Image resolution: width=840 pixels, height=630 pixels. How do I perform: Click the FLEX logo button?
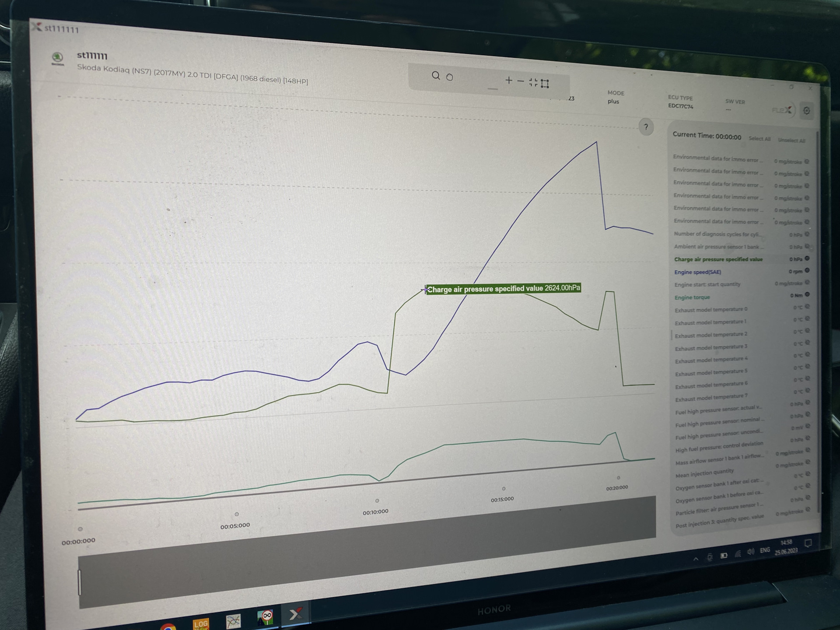point(782,110)
